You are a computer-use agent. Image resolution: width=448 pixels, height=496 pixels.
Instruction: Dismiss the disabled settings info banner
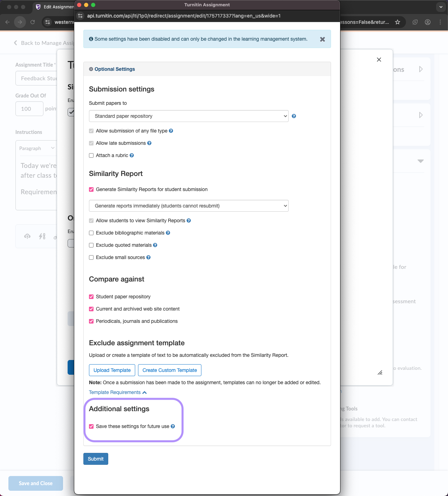322,39
